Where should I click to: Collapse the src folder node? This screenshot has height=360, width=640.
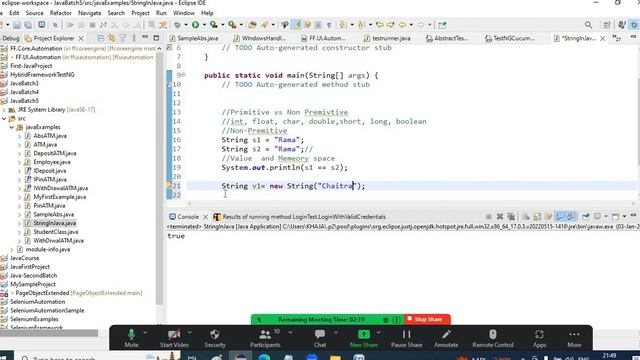click(x=4, y=118)
